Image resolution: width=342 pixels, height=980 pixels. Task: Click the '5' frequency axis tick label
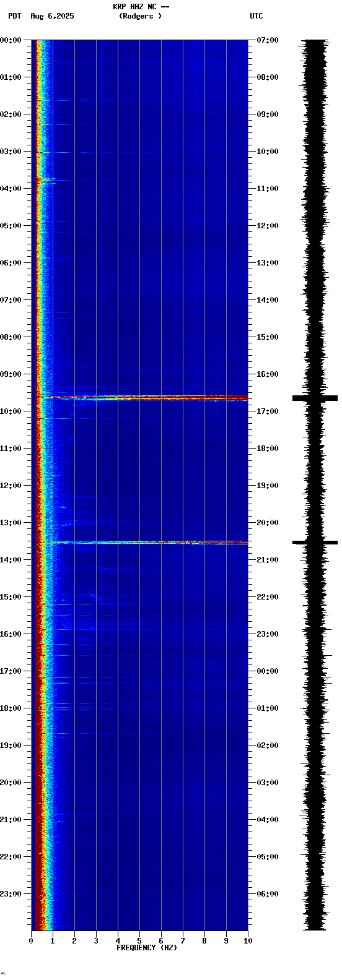[x=139, y=941]
